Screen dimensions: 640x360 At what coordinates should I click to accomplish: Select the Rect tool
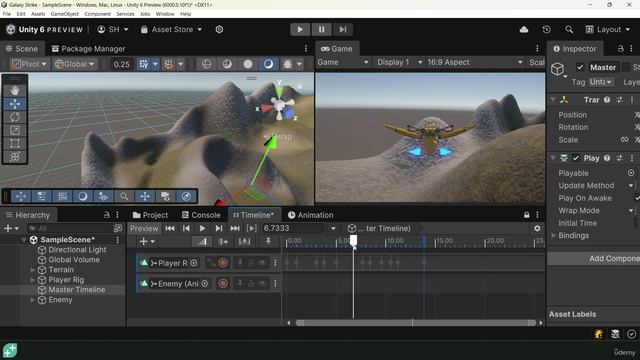[15, 144]
